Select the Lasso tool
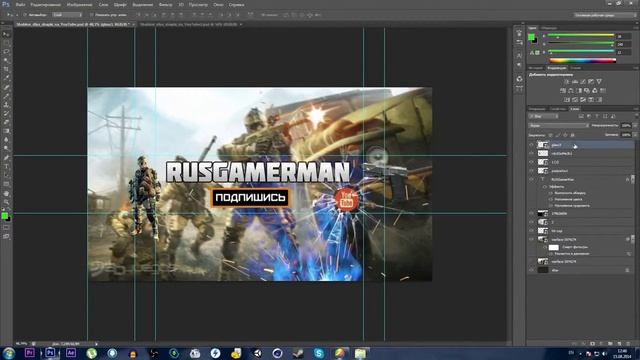The image size is (640, 360). point(6,52)
